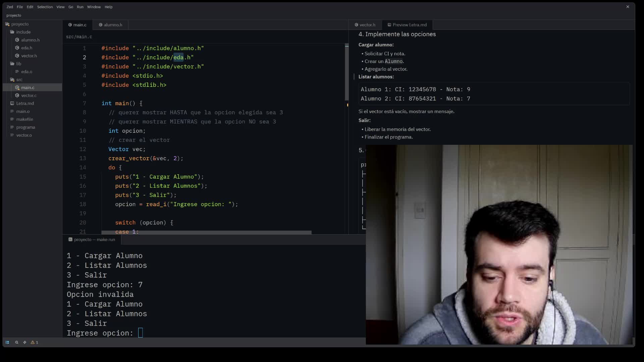This screenshot has width=644, height=362.
Task: Open vector.o in the project tree
Action: pyautogui.click(x=24, y=135)
